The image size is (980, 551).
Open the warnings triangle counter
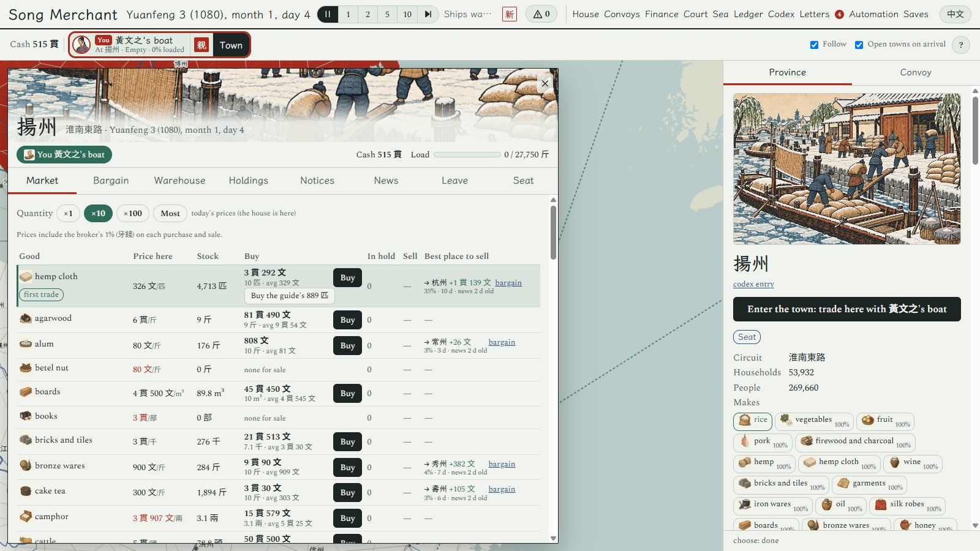pyautogui.click(x=541, y=14)
